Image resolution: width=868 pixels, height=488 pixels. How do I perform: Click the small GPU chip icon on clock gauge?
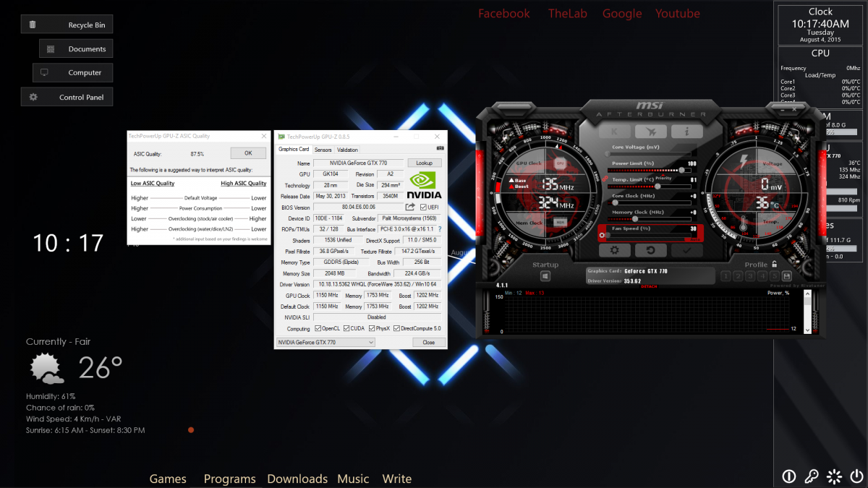[561, 163]
